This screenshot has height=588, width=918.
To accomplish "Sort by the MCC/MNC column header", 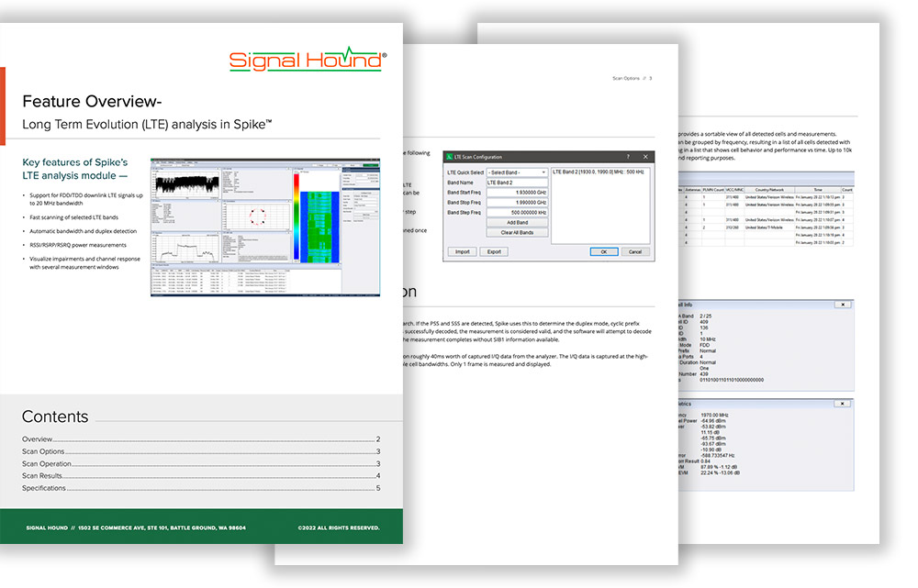I will (734, 190).
